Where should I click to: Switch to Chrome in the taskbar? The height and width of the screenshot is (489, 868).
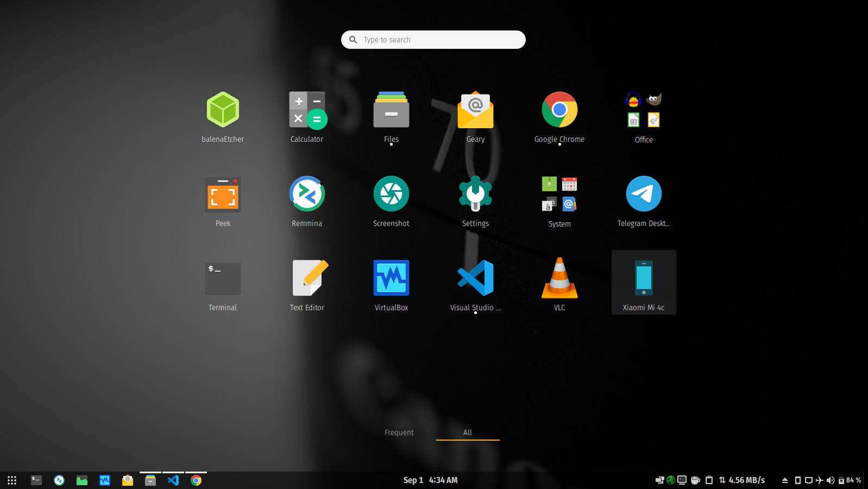(196, 480)
